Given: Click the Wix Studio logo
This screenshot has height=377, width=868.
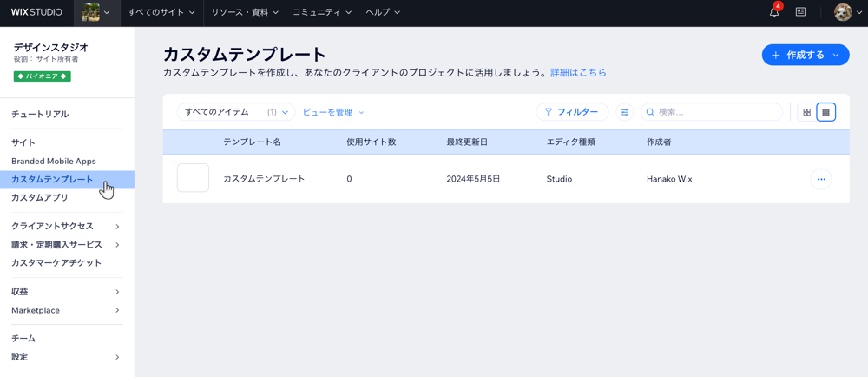Looking at the screenshot, I should [x=36, y=12].
